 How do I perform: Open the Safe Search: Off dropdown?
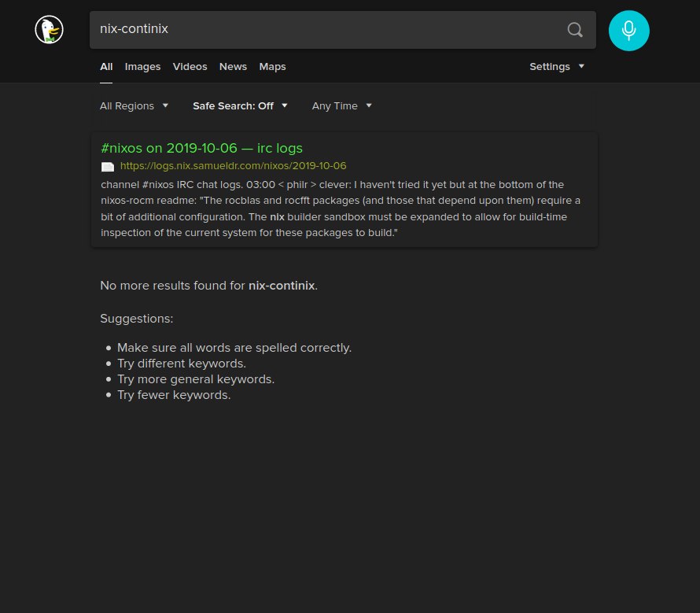[x=240, y=106]
